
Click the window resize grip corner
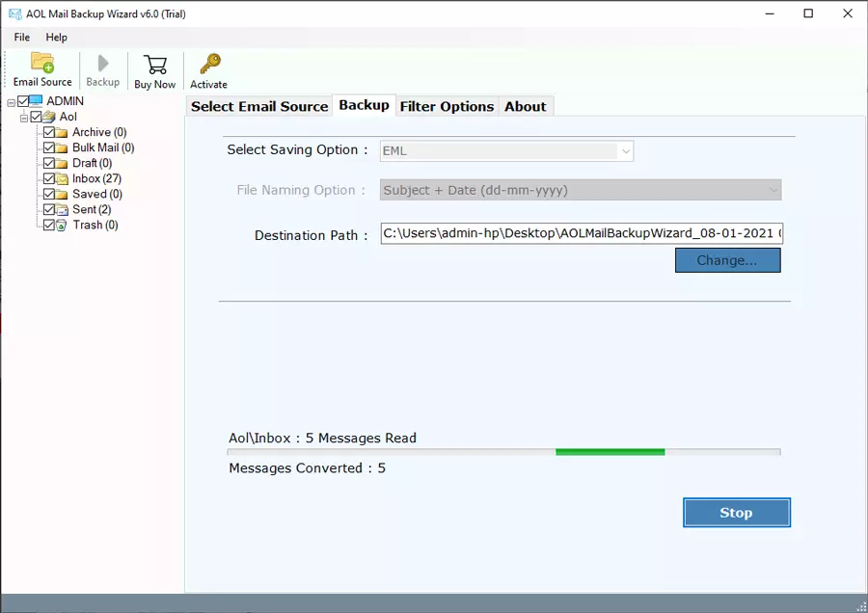pos(861,606)
